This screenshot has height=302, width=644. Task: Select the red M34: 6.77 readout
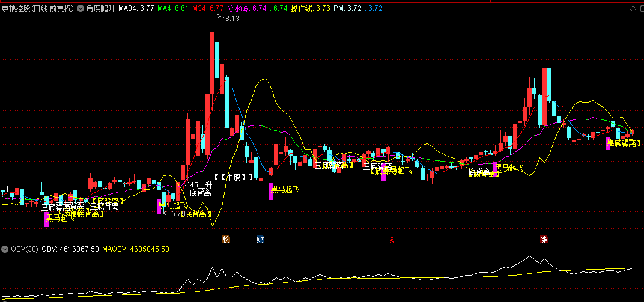click(x=208, y=8)
